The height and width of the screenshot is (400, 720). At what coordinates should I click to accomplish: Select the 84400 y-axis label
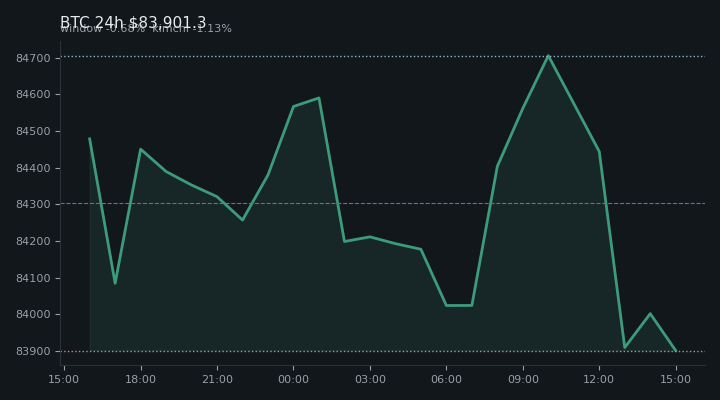click(x=33, y=169)
